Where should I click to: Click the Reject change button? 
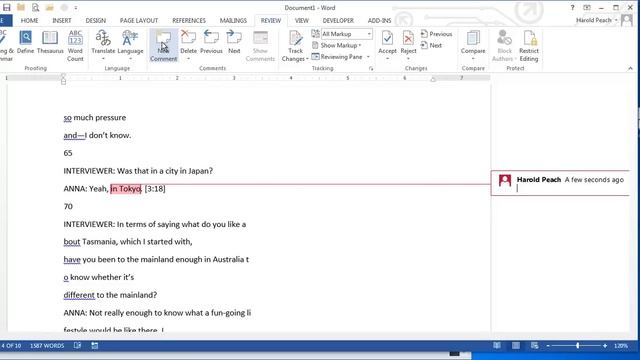408,42
